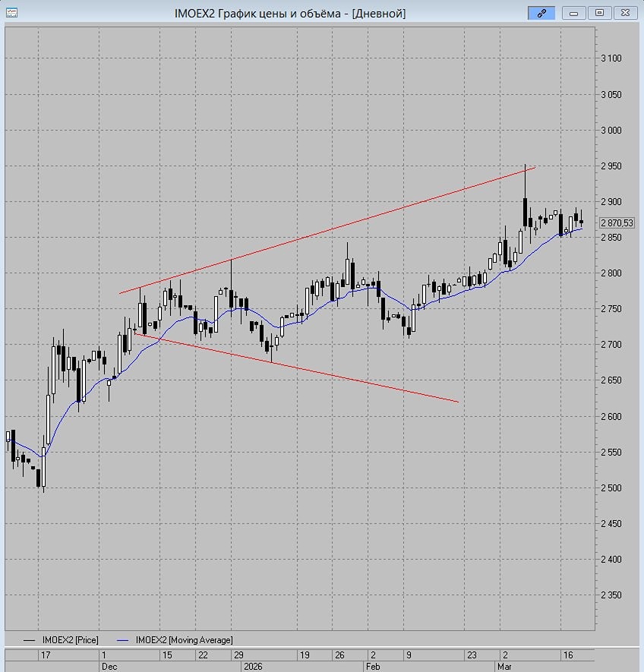Click the current price label 2 870,53
This screenshot has height=672, width=644.
click(617, 222)
